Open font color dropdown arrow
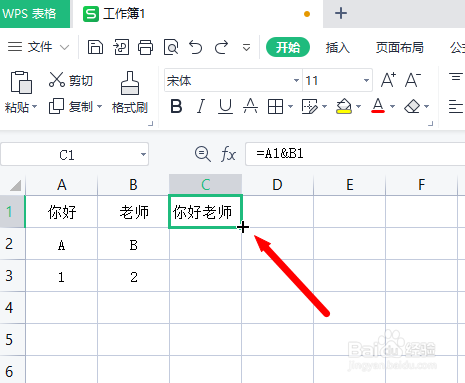This screenshot has width=465, height=383. [392, 107]
